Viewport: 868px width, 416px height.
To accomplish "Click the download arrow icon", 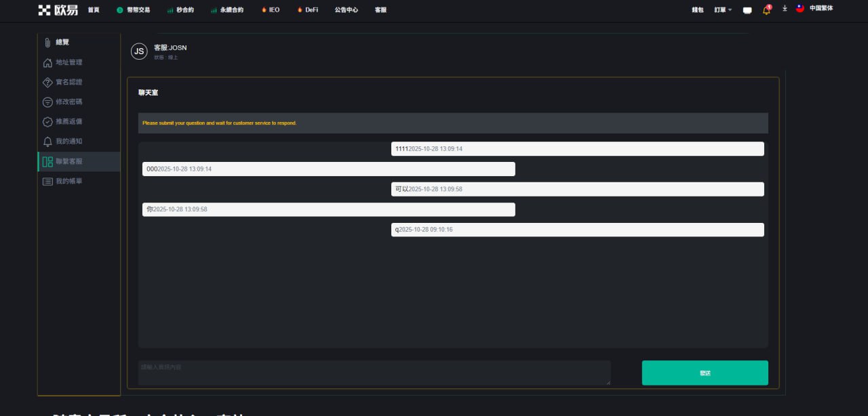I will 785,9.
